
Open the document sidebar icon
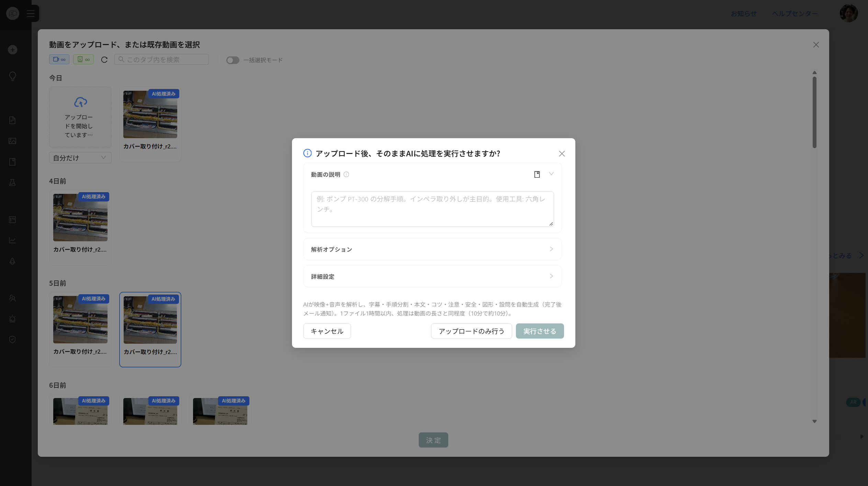(12, 120)
